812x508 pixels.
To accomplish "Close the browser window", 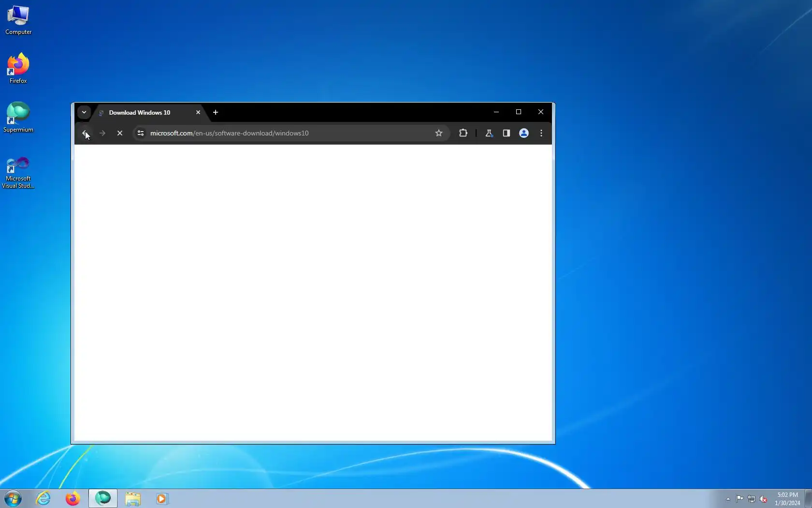I will 541,112.
